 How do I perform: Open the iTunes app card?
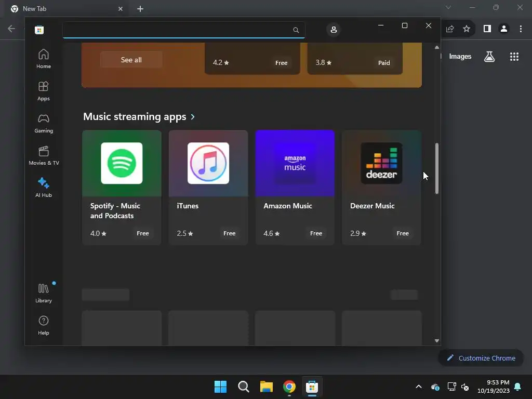(208, 187)
